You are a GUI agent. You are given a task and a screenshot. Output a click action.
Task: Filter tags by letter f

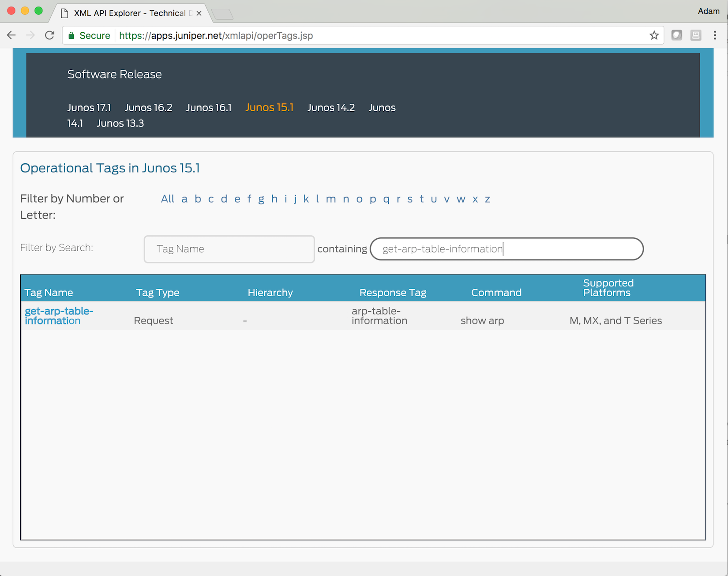(x=249, y=199)
